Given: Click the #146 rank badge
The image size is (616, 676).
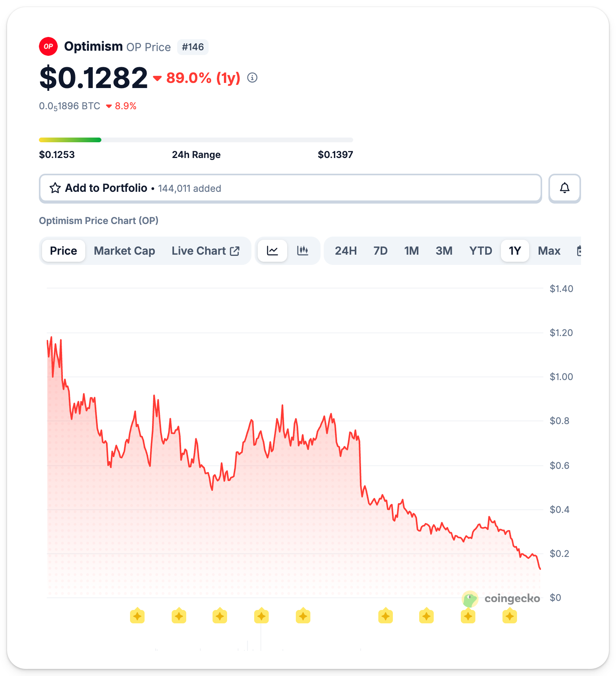Looking at the screenshot, I should [x=192, y=47].
